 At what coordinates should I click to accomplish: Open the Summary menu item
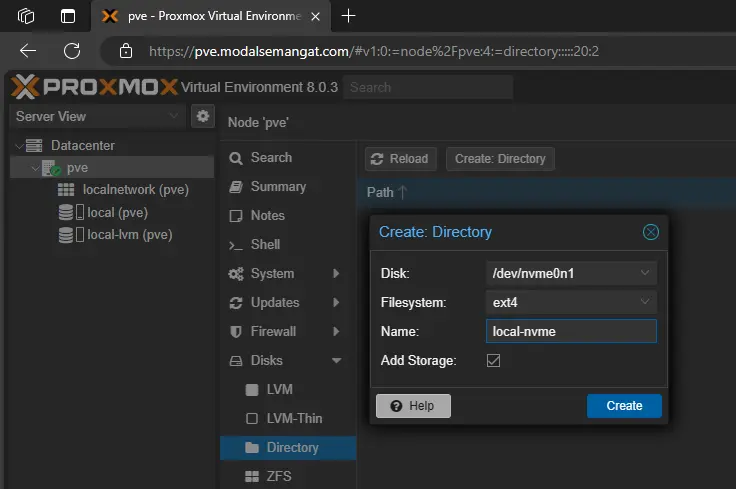click(x=288, y=187)
